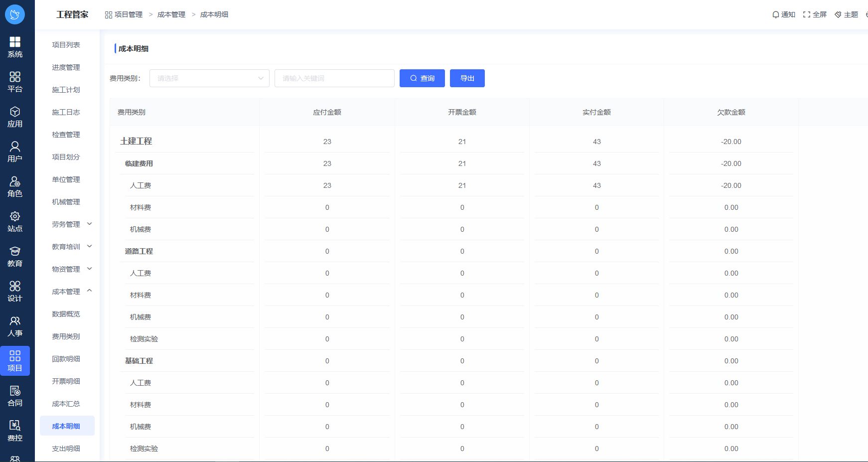Click the 站点 gear icon
This screenshot has width=868, height=462.
(15, 217)
